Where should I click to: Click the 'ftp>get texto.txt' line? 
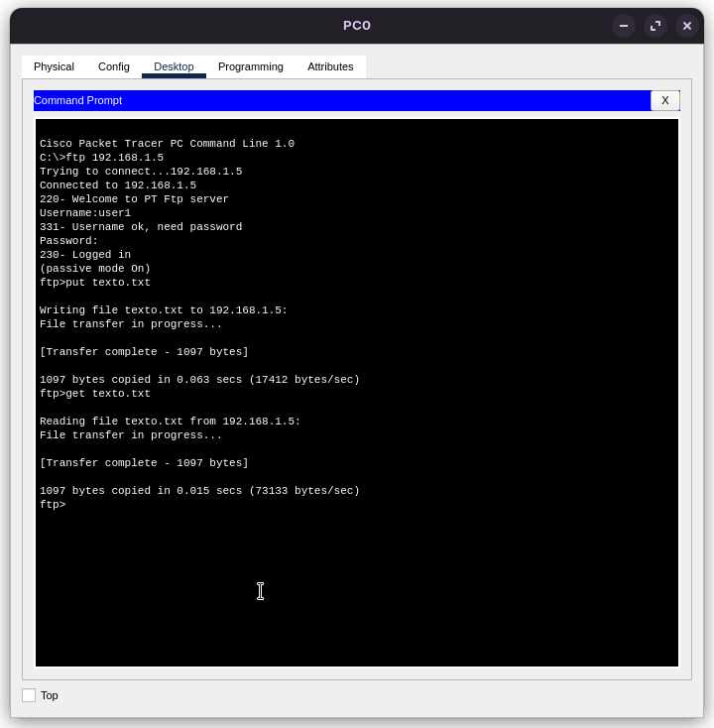pos(95,393)
